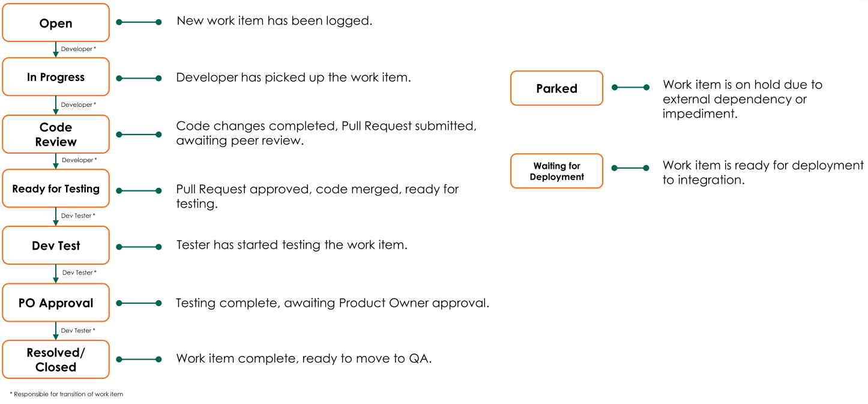Click the connector line beside the Parked box
Image resolution: width=868 pixels, height=404 pixels.
pyautogui.click(x=630, y=88)
